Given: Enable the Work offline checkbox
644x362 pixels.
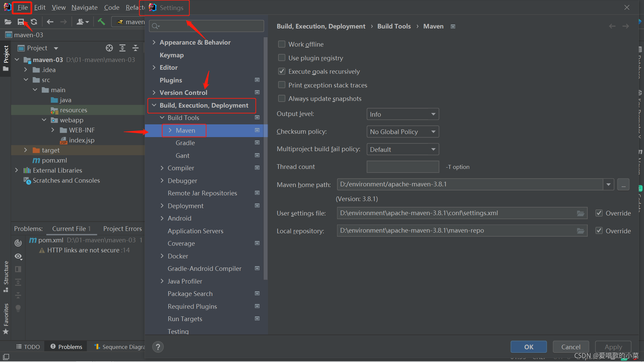Looking at the screenshot, I should click(282, 44).
